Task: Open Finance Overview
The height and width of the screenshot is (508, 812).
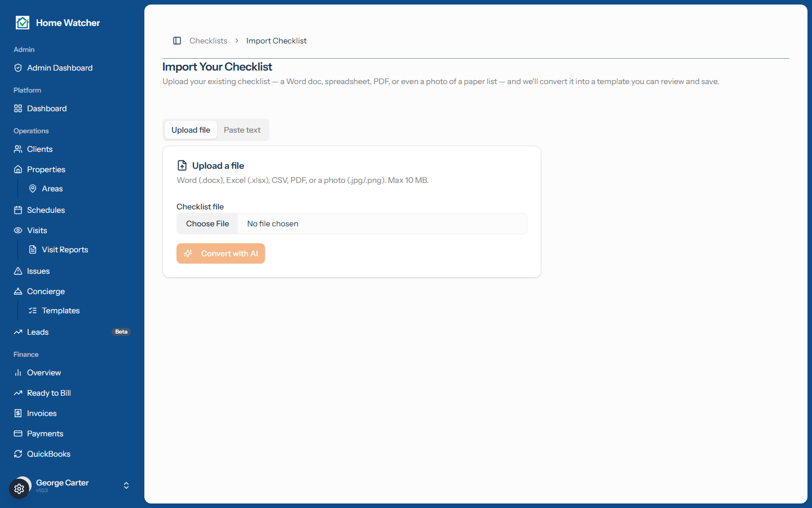Action: coord(72,373)
